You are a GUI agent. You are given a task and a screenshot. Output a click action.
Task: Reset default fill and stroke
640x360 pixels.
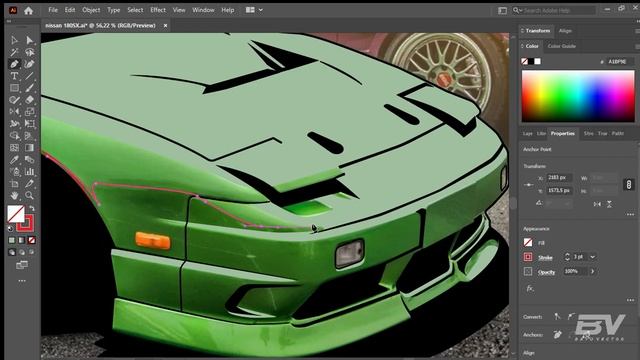click(x=10, y=229)
